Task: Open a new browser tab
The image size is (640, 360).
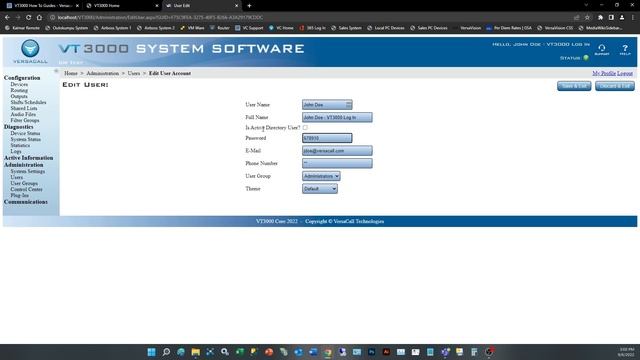Action: [x=249, y=6]
